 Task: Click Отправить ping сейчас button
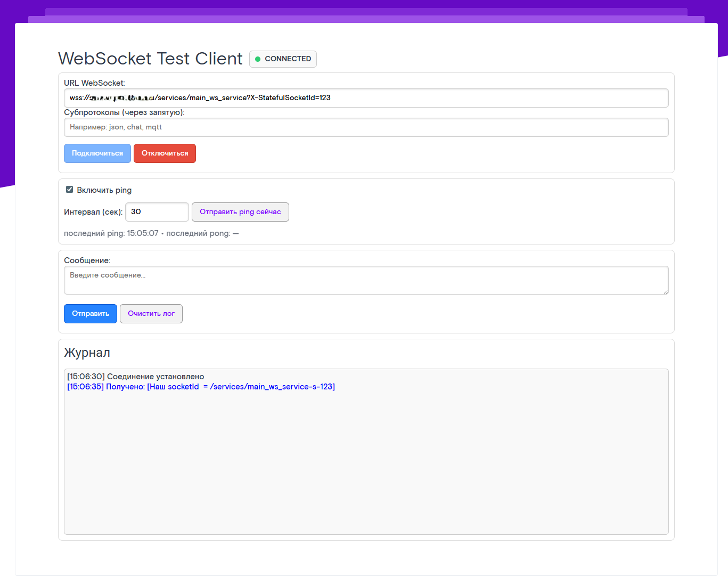pyautogui.click(x=240, y=212)
